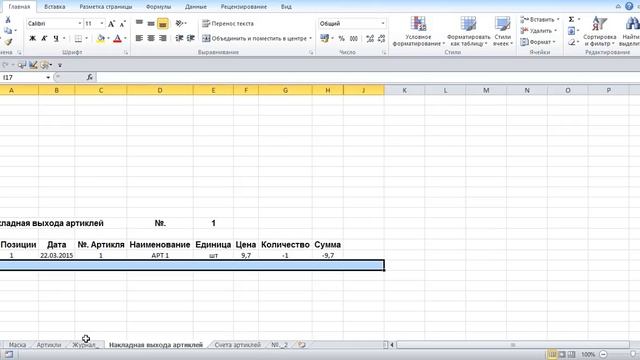Click the Help question mark icon

click(629, 6)
